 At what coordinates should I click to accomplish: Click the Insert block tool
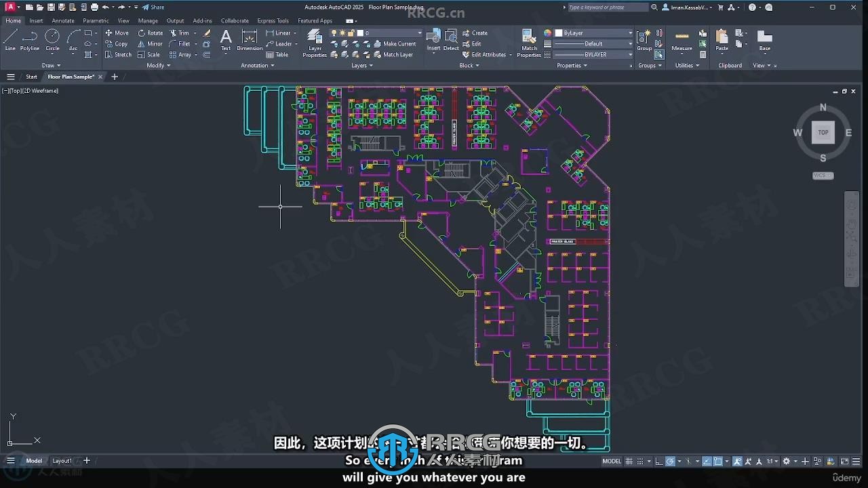click(x=433, y=40)
